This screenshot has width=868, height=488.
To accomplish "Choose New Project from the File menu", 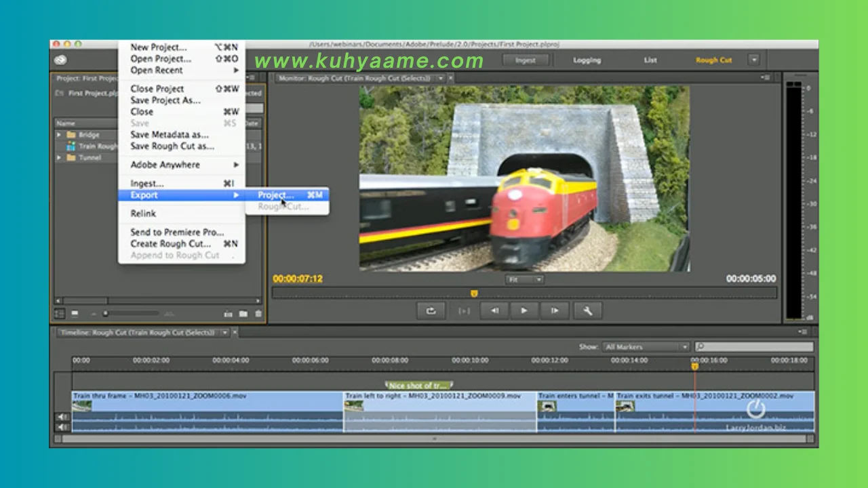I will pos(182,47).
